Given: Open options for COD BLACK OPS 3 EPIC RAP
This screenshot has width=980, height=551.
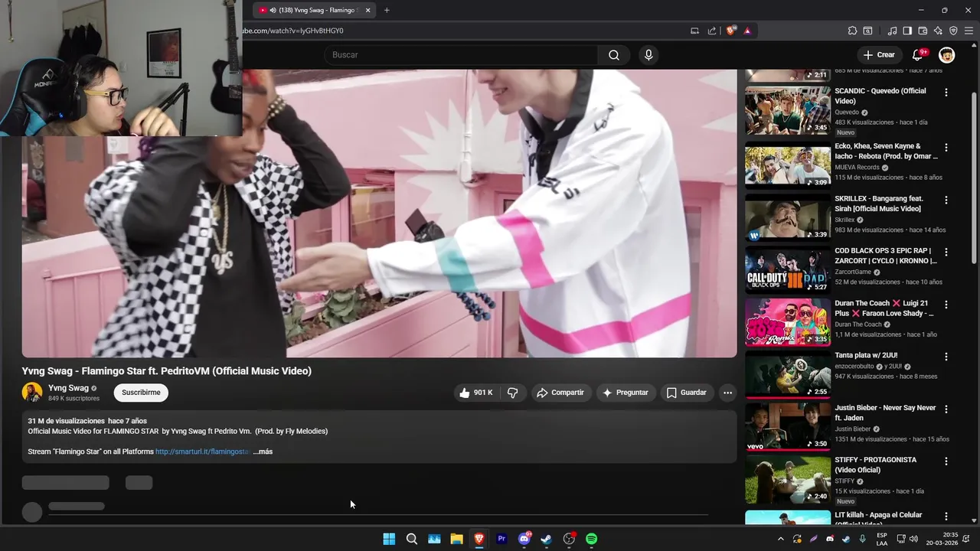Looking at the screenshot, I should click(946, 253).
